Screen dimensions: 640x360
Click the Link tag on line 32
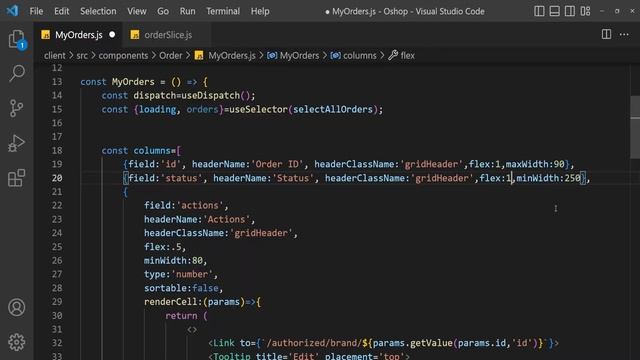pos(224,343)
